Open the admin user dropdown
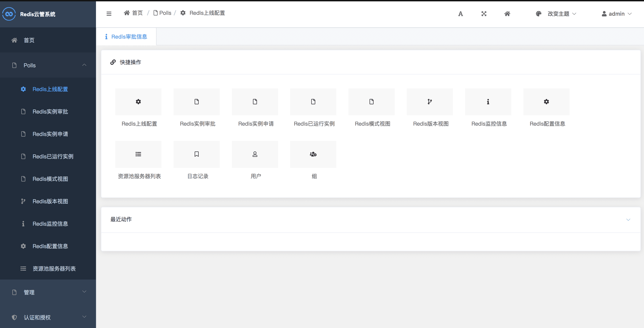Screen dimensions: 644x328 coord(616,14)
